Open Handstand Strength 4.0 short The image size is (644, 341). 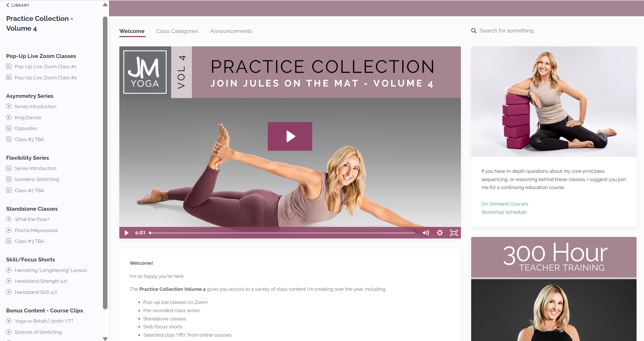coord(41,281)
